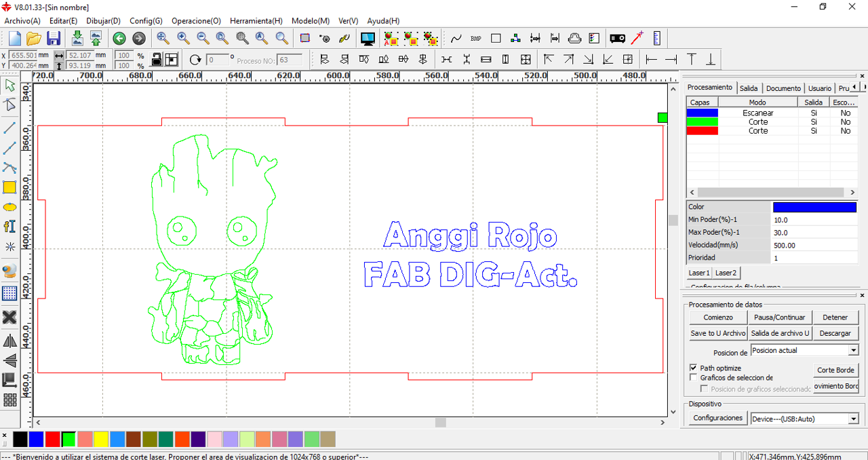Select the blue Escanear layer row
The height and width of the screenshot is (460, 868).
point(772,113)
